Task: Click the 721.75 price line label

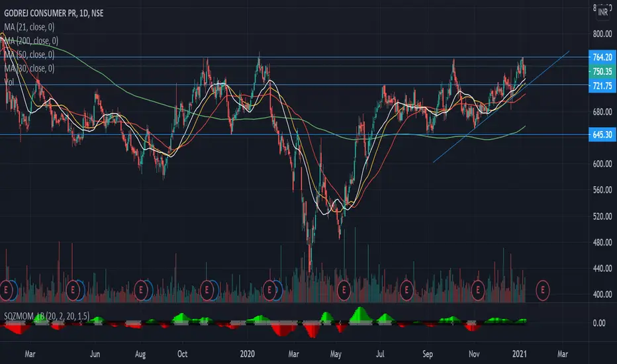Action: tap(602, 86)
